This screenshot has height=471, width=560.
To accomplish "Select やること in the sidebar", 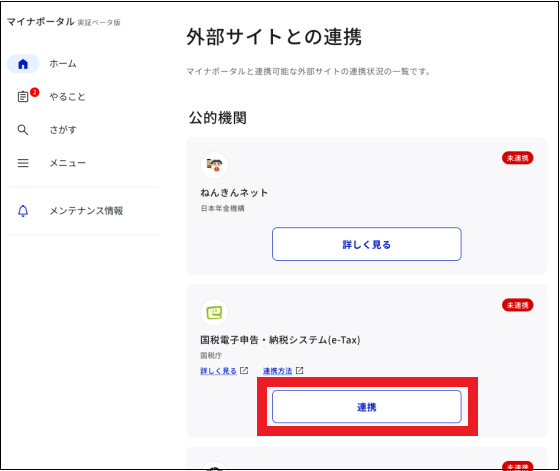I will point(68,97).
